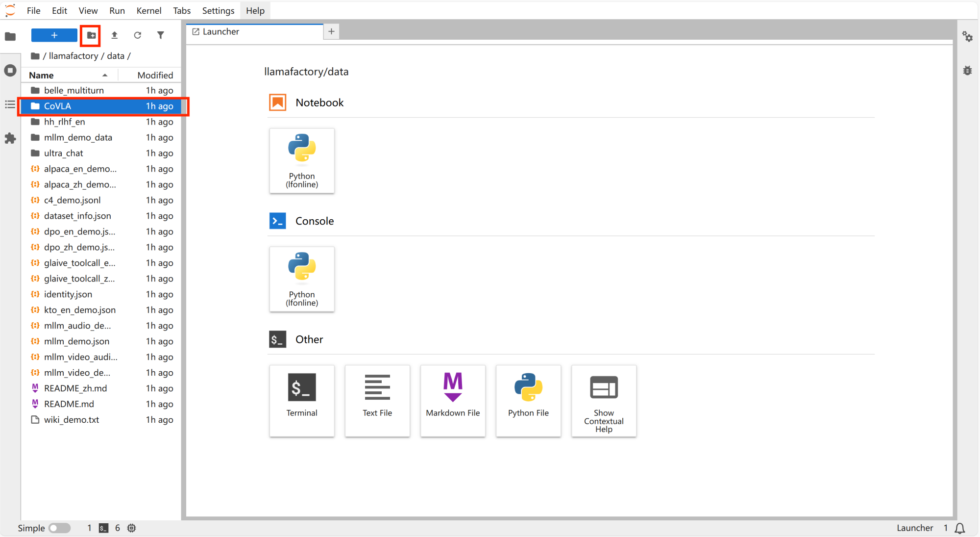Open the Table of Contents sidebar

tap(10, 104)
